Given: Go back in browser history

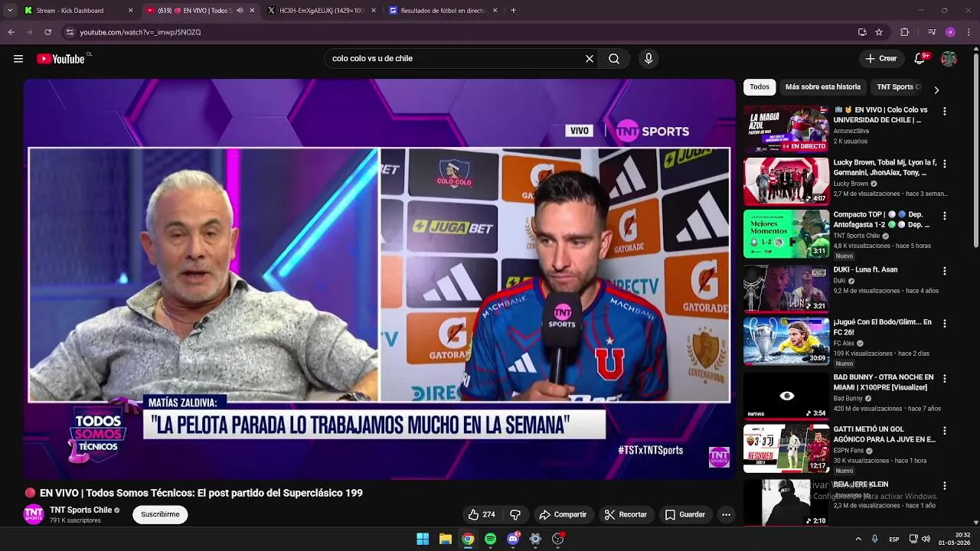Looking at the screenshot, I should click(11, 32).
